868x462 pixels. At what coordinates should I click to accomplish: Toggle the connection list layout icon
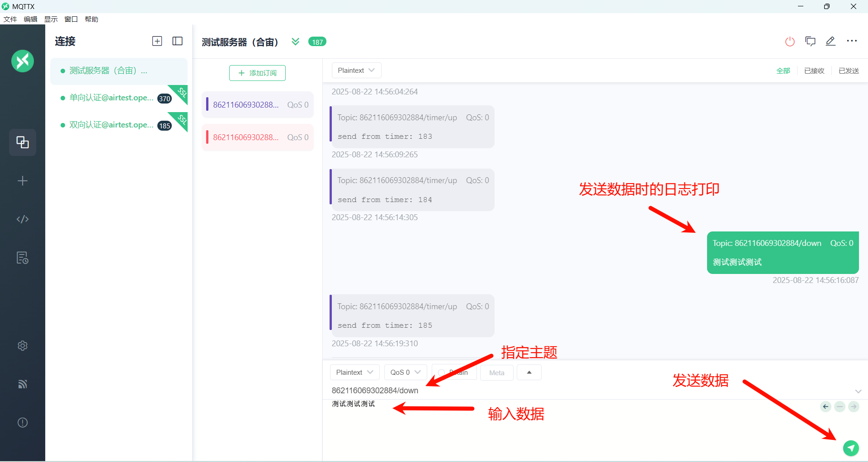pyautogui.click(x=178, y=41)
